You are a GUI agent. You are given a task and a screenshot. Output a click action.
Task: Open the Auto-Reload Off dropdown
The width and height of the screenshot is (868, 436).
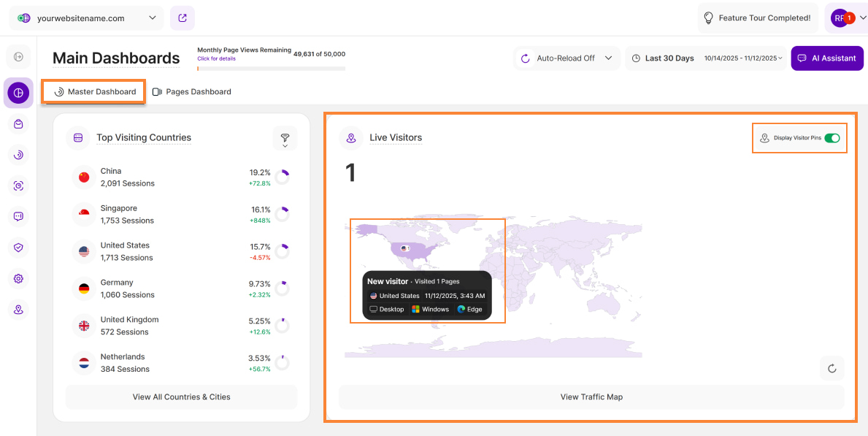pos(566,58)
